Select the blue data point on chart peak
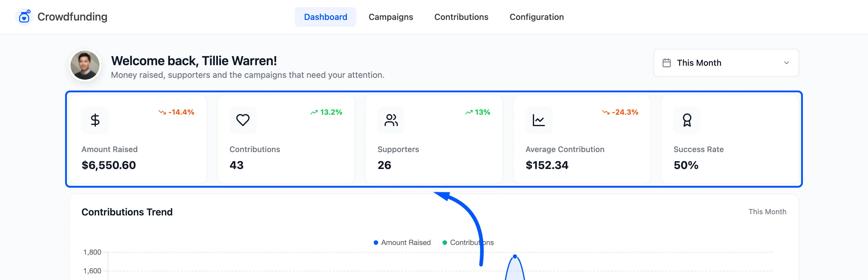 514,257
